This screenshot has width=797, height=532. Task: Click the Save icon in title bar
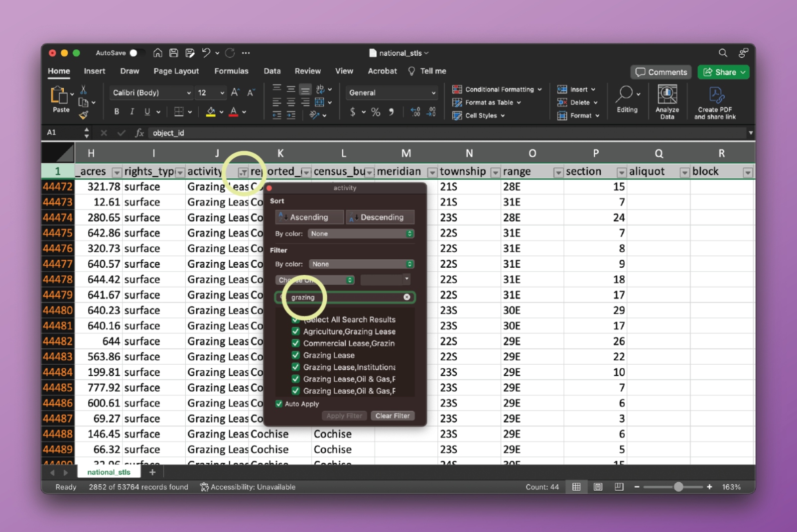(174, 53)
